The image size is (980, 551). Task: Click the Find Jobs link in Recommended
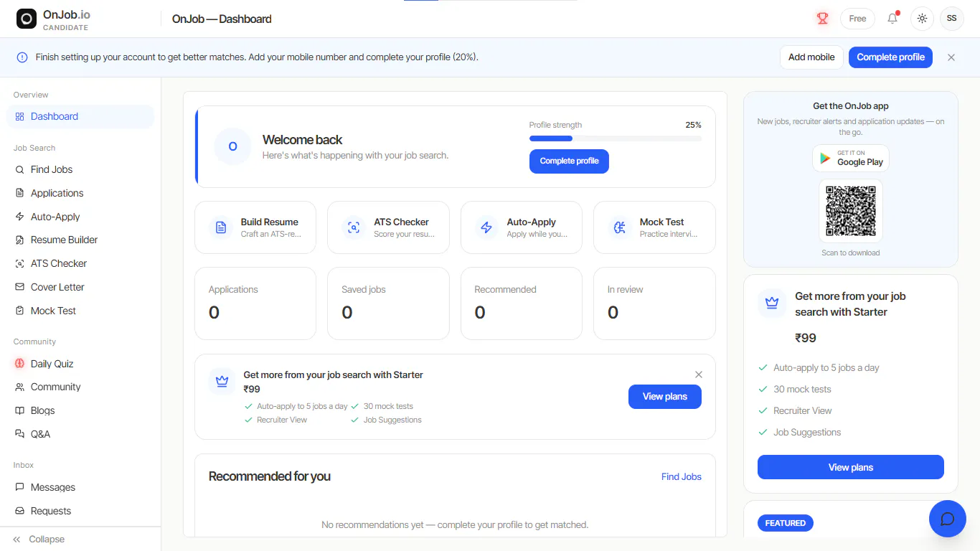click(682, 476)
